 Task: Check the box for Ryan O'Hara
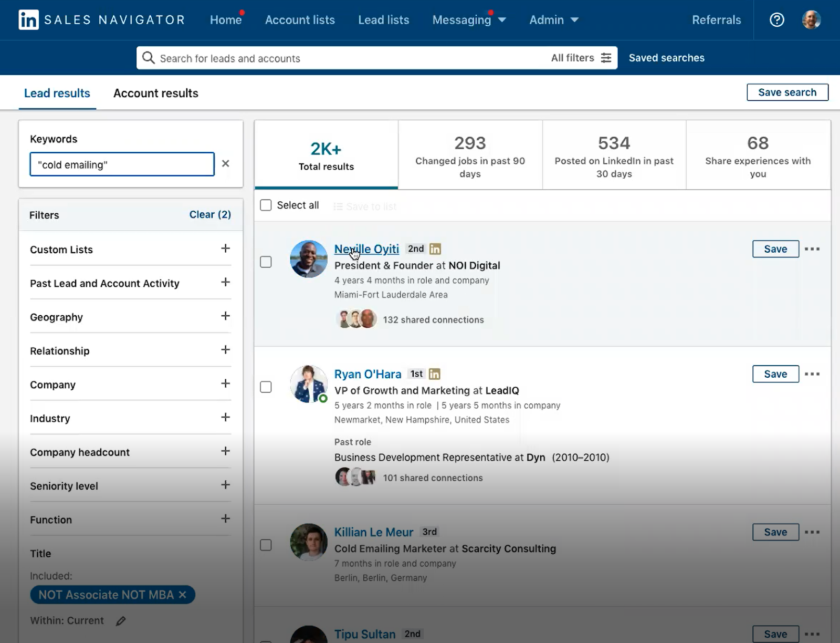[x=266, y=387]
